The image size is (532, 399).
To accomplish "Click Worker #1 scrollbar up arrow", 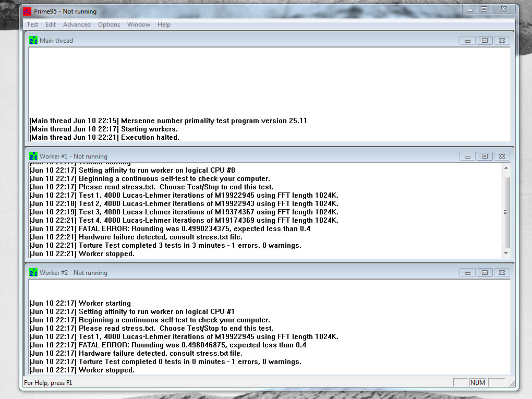I will click(x=506, y=168).
